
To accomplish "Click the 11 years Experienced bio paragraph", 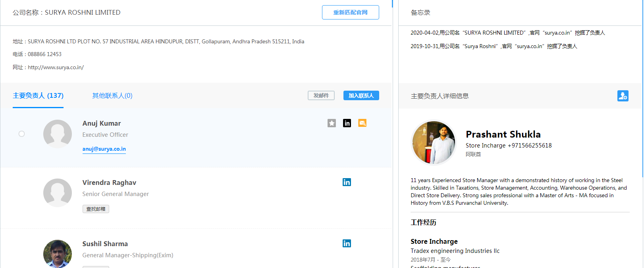I will [519, 192].
